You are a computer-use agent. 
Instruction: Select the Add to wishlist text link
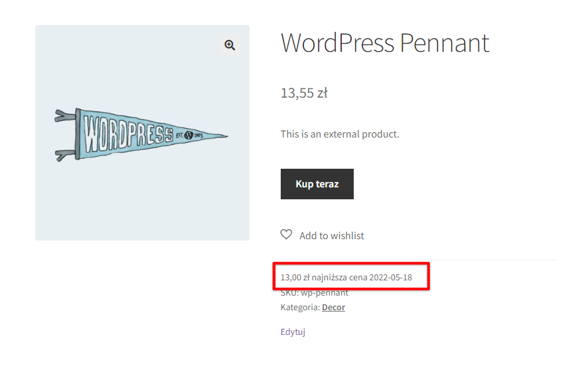click(332, 236)
